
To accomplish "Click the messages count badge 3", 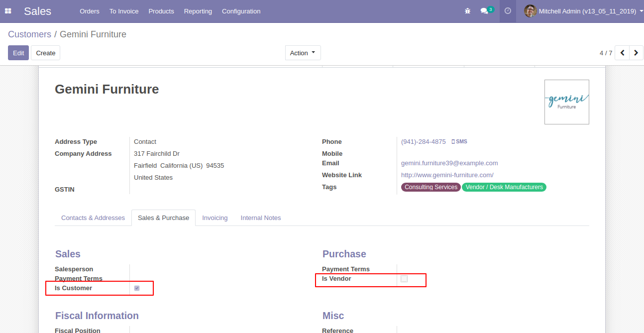I will pos(491,9).
